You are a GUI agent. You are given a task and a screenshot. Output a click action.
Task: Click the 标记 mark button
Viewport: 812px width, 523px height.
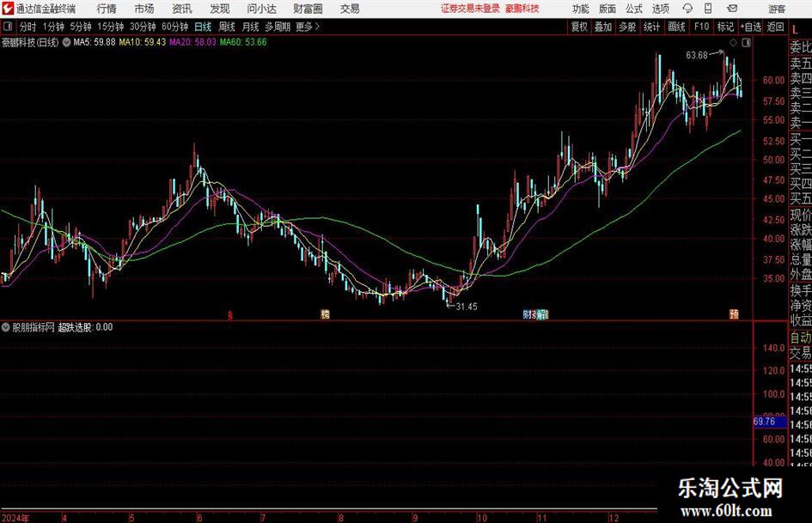tap(725, 27)
